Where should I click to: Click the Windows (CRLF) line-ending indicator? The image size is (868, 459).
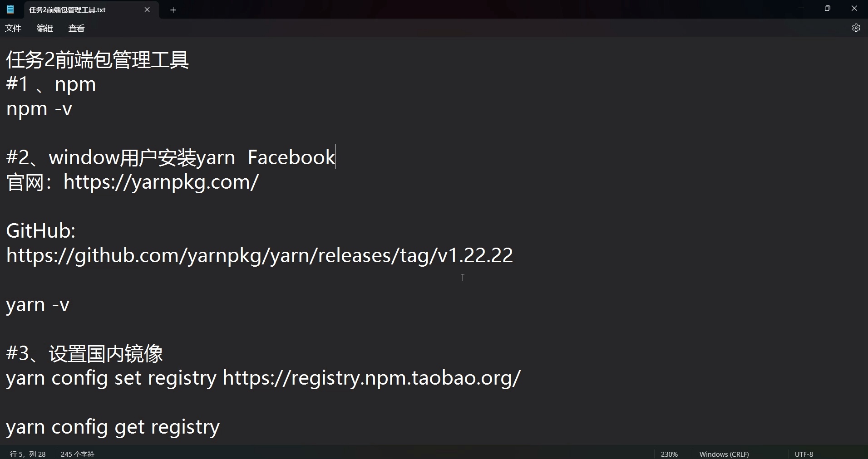pyautogui.click(x=724, y=454)
